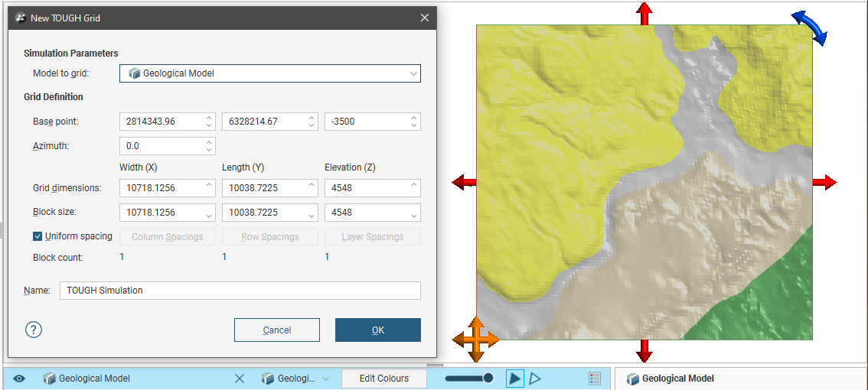
Task: Click the orange move handle at grid corner
Action: point(476,340)
